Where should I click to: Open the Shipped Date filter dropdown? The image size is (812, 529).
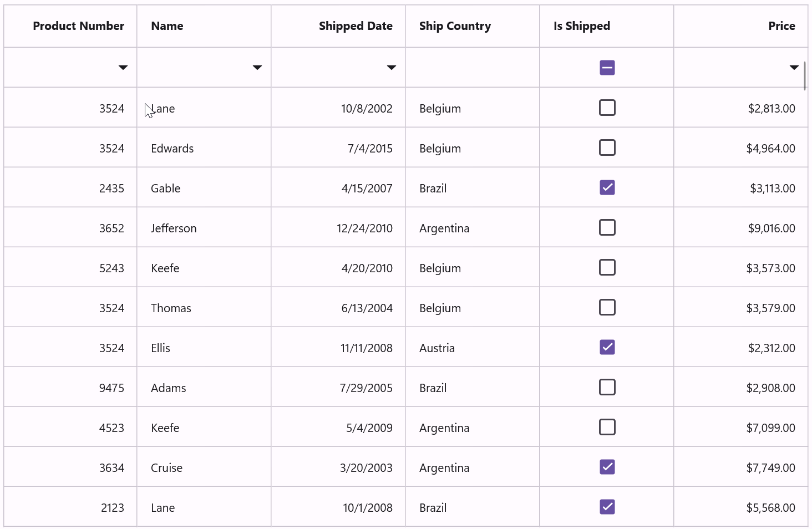tap(392, 67)
